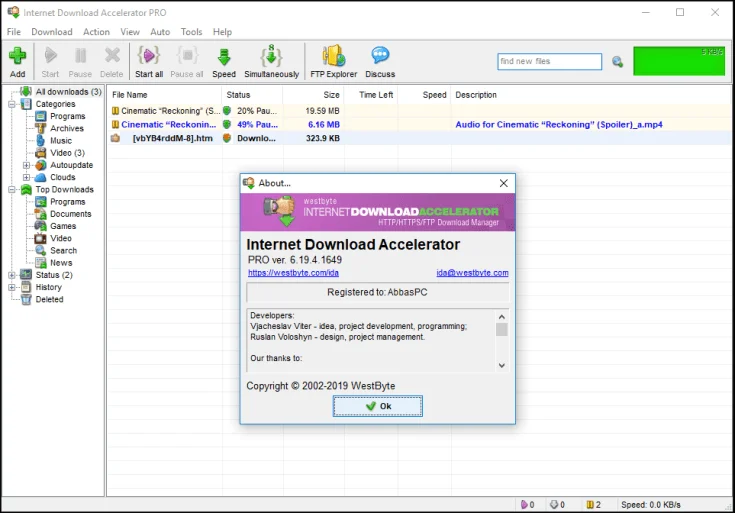Select Games under Top Downloads
This screenshot has width=735, height=513.
pyautogui.click(x=63, y=226)
